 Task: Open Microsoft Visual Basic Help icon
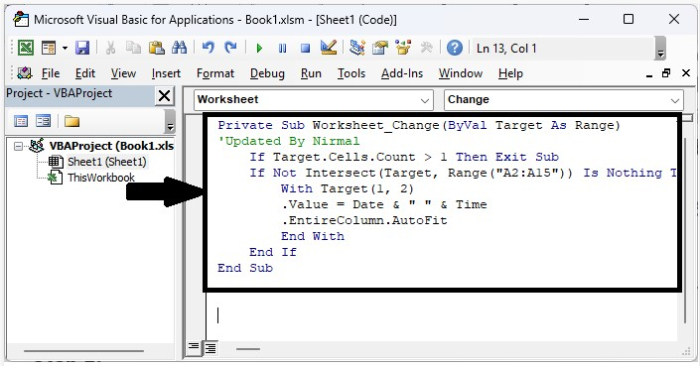[454, 48]
